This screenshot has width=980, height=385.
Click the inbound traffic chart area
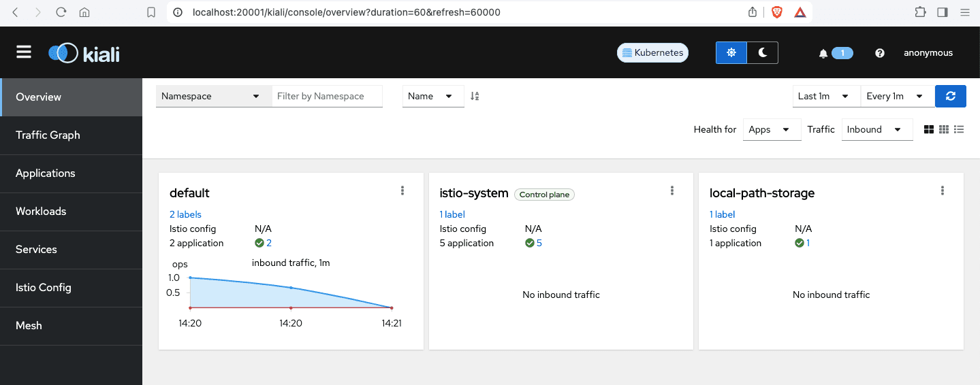click(x=291, y=292)
